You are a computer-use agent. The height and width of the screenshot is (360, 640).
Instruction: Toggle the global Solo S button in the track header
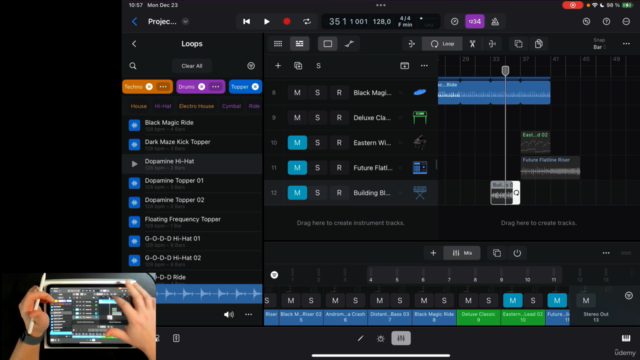pyautogui.click(x=318, y=66)
